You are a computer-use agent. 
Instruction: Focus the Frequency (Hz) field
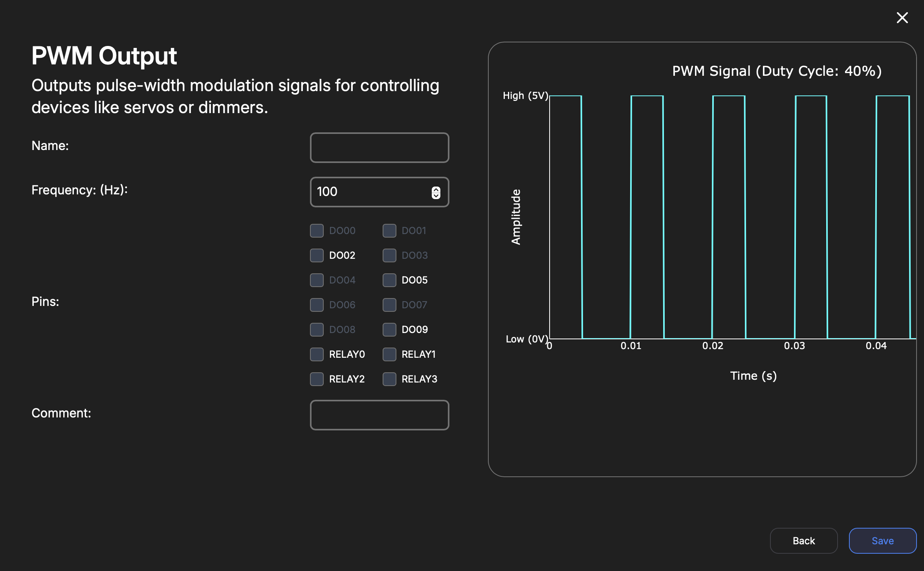(369, 192)
